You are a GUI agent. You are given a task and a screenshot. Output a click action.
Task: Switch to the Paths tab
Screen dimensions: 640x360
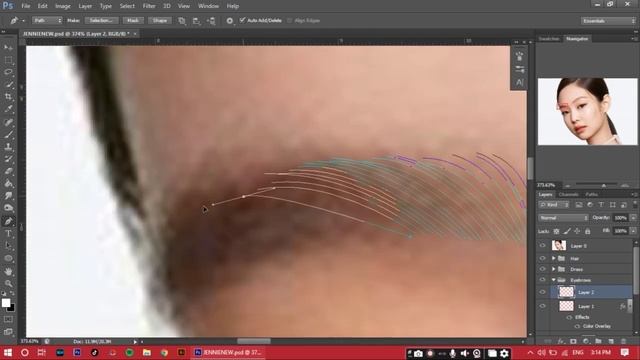point(591,195)
